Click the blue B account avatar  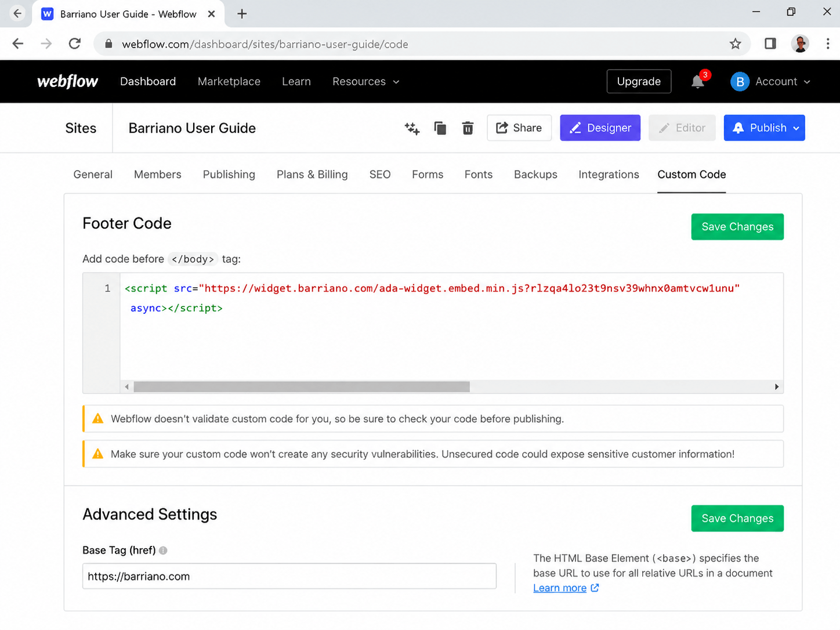740,82
